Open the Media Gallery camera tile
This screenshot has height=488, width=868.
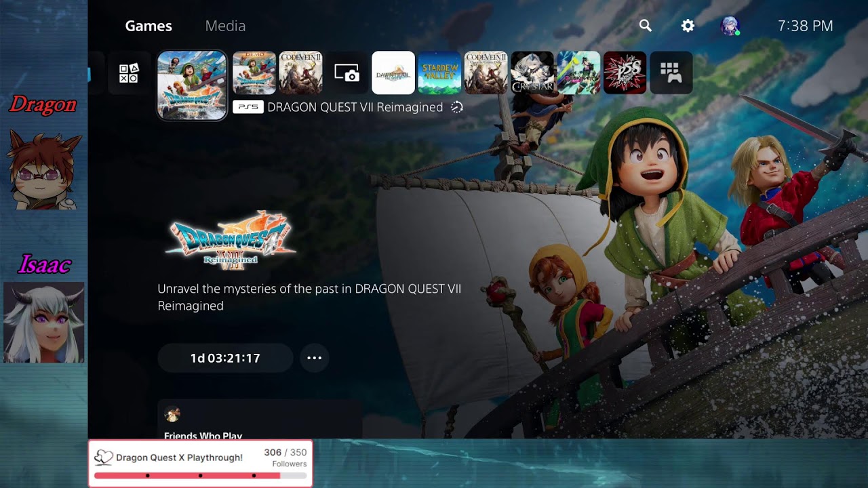click(x=347, y=73)
